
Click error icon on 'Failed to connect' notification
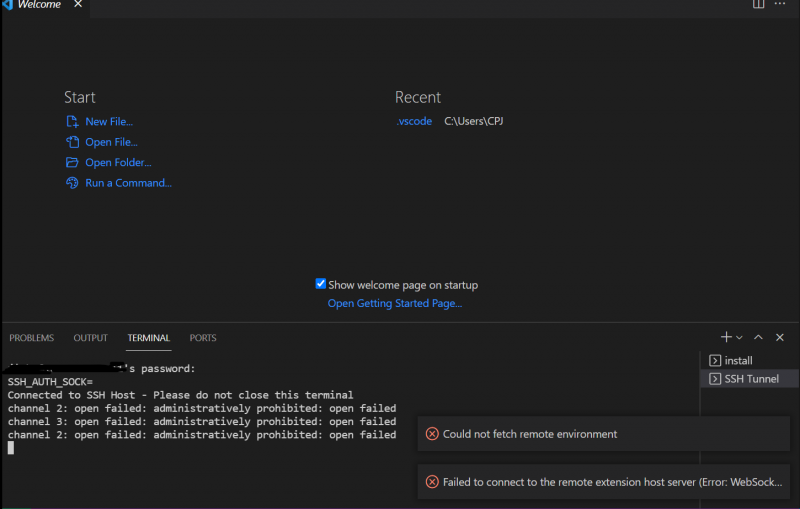[x=432, y=482]
